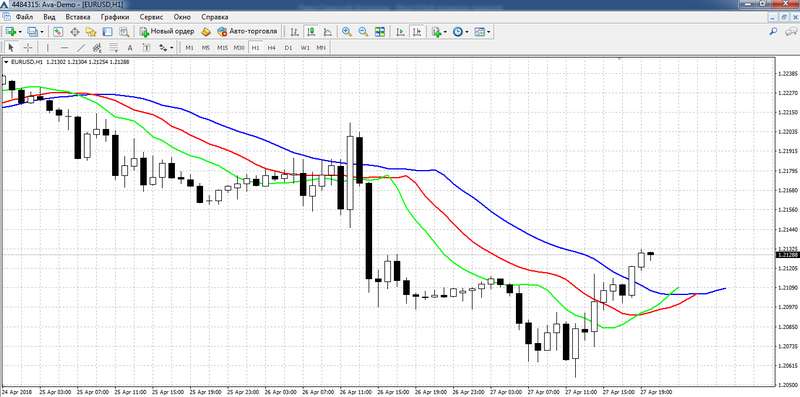This screenshot has height=397, width=800.
Task: Select the crosshair cursor tool
Action: (28, 47)
